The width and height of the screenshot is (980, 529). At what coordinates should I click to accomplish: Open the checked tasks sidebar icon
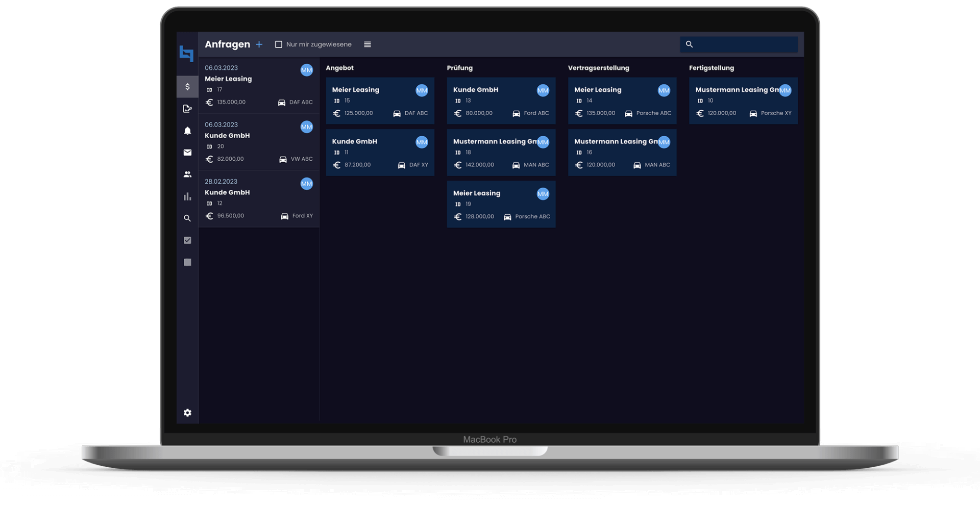187,240
